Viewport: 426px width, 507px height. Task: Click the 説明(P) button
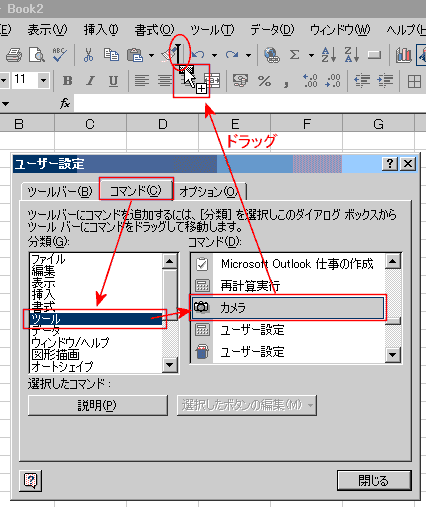click(98, 405)
